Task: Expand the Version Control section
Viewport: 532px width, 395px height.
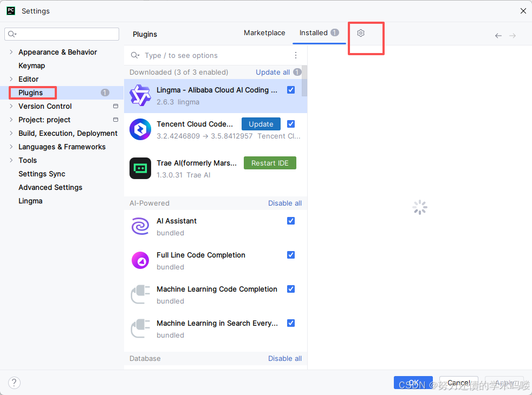Action: [11, 106]
